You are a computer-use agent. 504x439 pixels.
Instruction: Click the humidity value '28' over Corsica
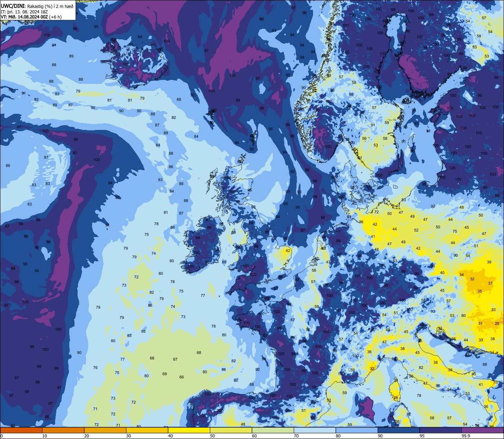[x=396, y=398]
